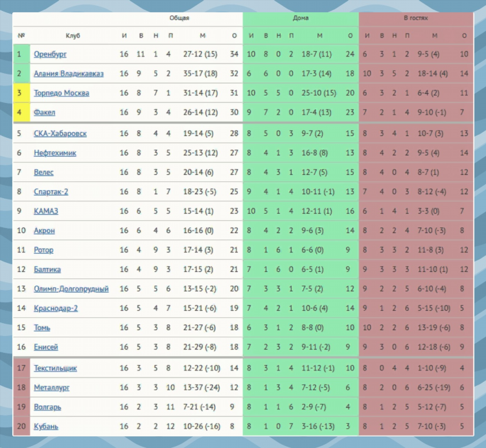Select Спартак-2's overall goals 18-23 (-5)

[x=200, y=192]
